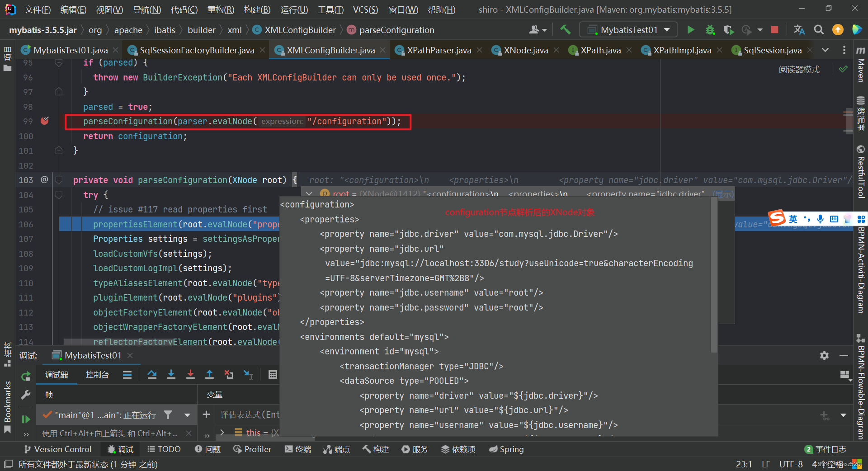Toggle tool window quick-access icon in status bar
The height and width of the screenshot is (471, 868).
coord(8,464)
